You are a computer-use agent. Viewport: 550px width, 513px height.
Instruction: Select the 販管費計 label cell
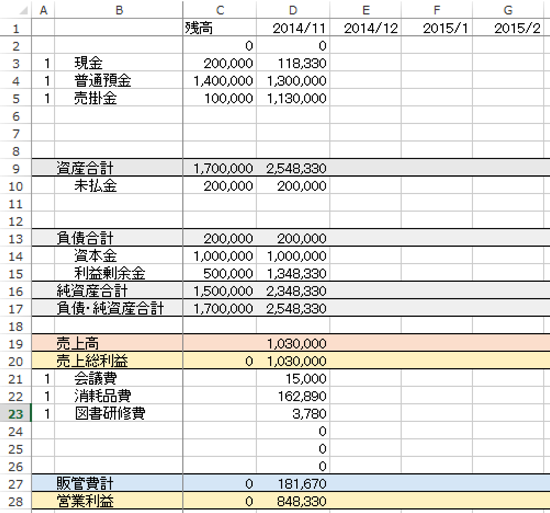point(119,484)
